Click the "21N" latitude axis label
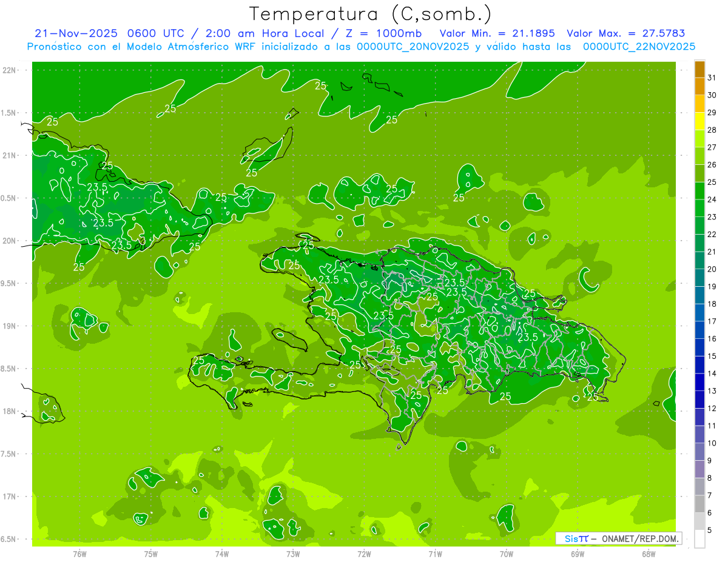 [x=9, y=155]
